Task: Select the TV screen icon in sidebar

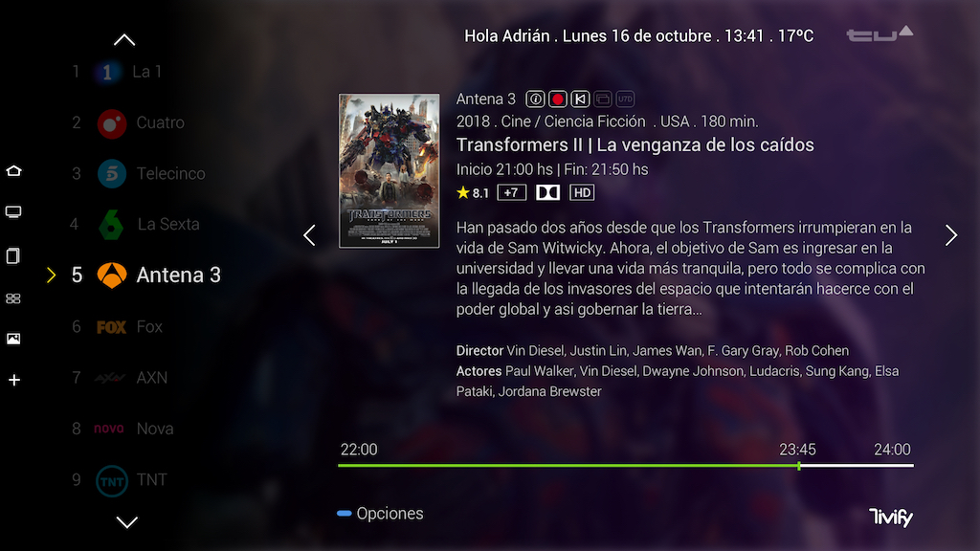Action: coord(13,212)
